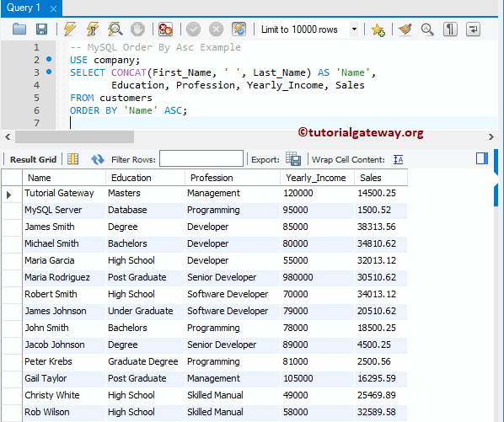Select the Rob Wilson name cell
Image resolution: width=504 pixels, height=422 pixels.
pos(64,412)
